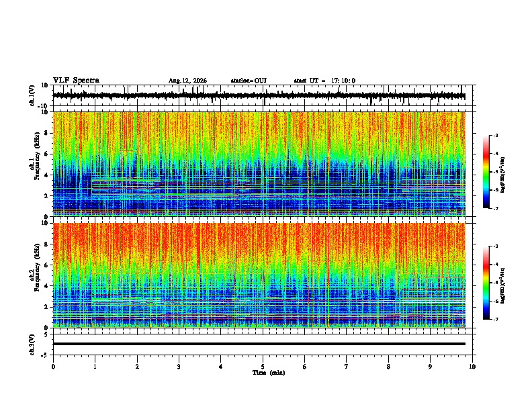The height and width of the screenshot is (411, 532).
Task: Click inside the ch.1 spectrogram panel
Action: (x=259, y=164)
